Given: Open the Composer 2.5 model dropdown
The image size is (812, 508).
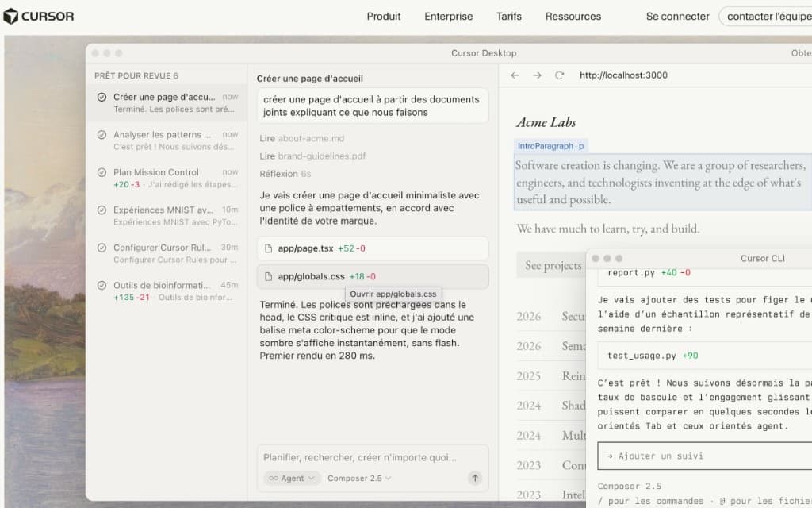Looking at the screenshot, I should 359,478.
